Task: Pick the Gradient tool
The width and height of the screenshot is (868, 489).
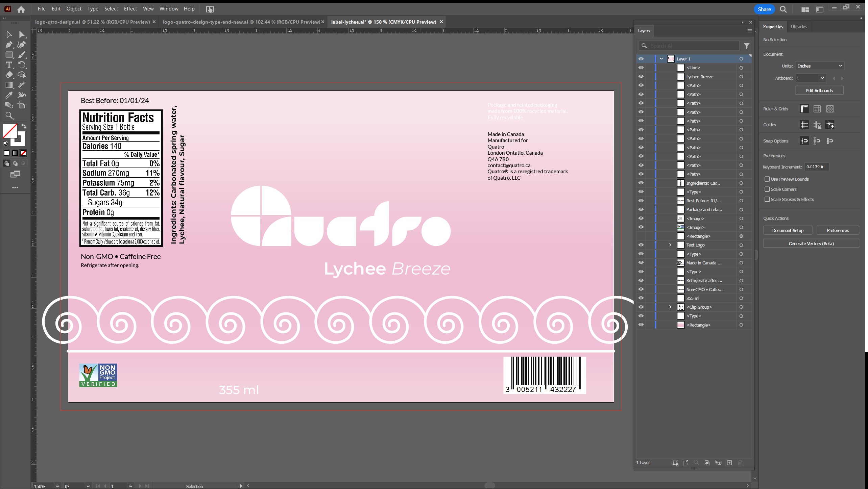Action: click(9, 85)
